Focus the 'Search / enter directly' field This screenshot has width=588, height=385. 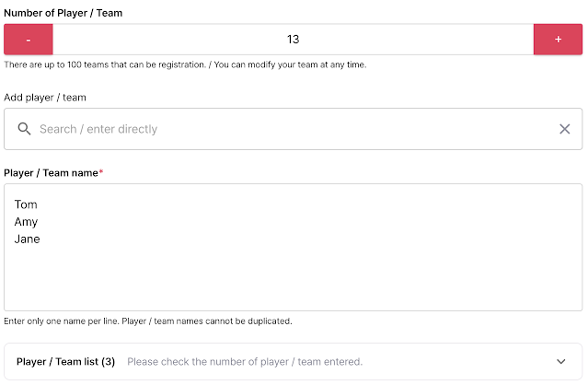(x=276, y=129)
